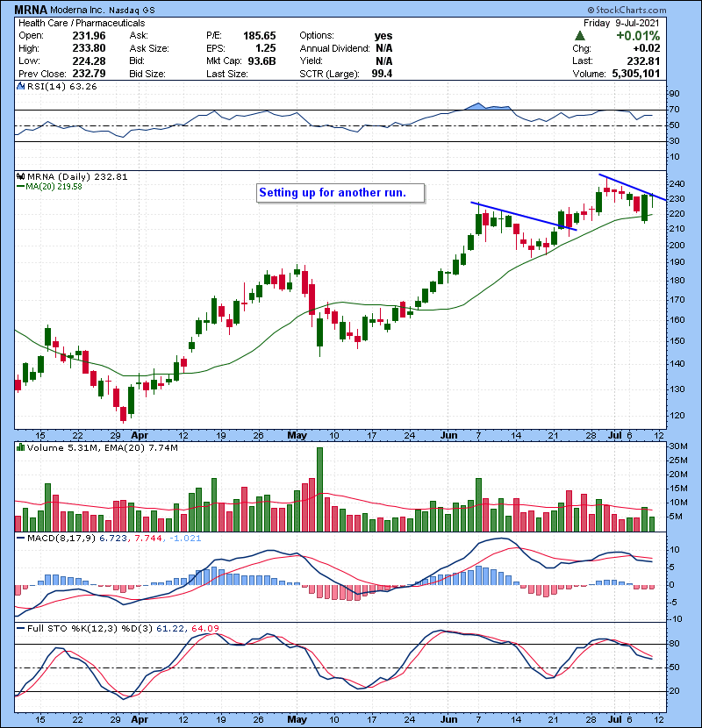Viewport: 702px width, 728px height.
Task: Click the MACD(8,17,9) panel label
Action: click(x=61, y=539)
